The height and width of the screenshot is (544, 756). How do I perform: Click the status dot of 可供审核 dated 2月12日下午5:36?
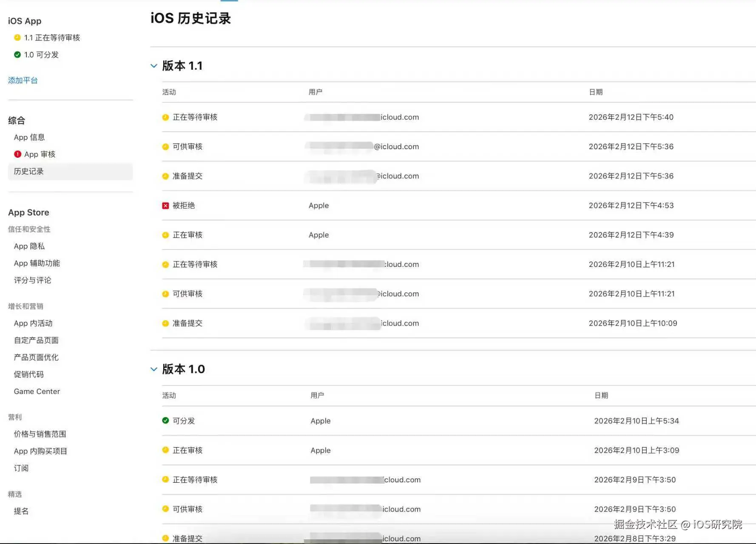(x=165, y=147)
